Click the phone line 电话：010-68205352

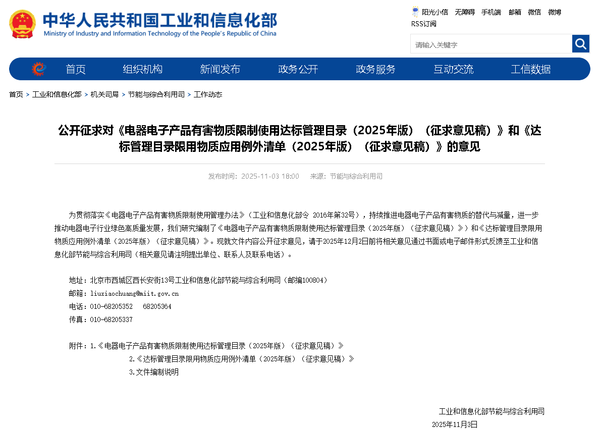pyautogui.click(x=120, y=306)
